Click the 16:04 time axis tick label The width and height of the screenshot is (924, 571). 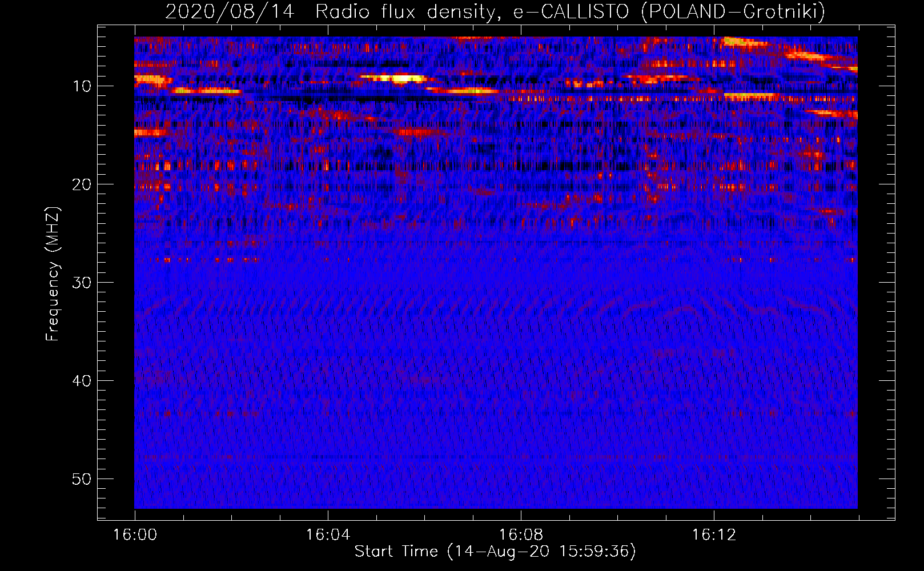click(x=328, y=535)
